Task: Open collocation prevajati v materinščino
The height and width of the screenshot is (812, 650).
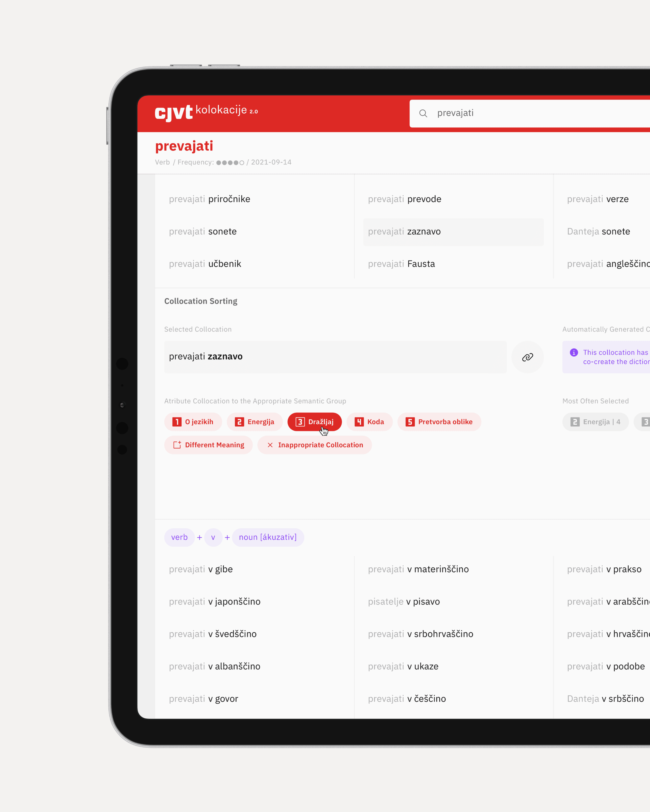Action: [x=418, y=569]
